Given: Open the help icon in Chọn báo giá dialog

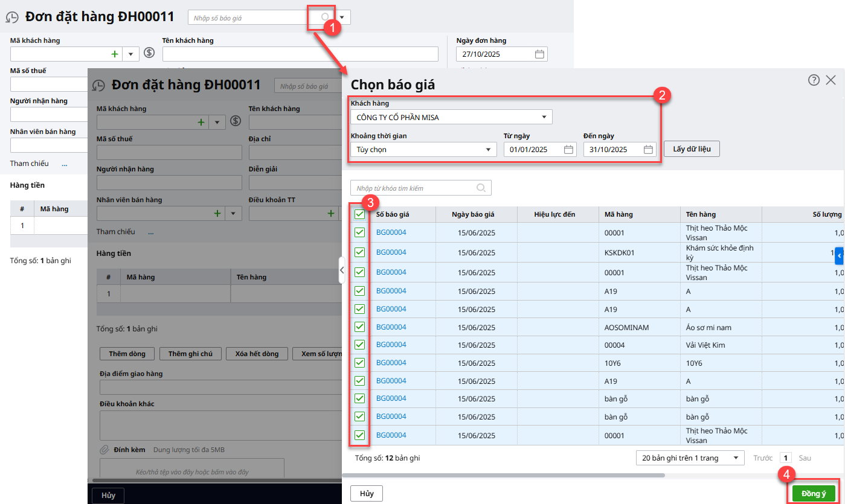Looking at the screenshot, I should click(x=814, y=80).
